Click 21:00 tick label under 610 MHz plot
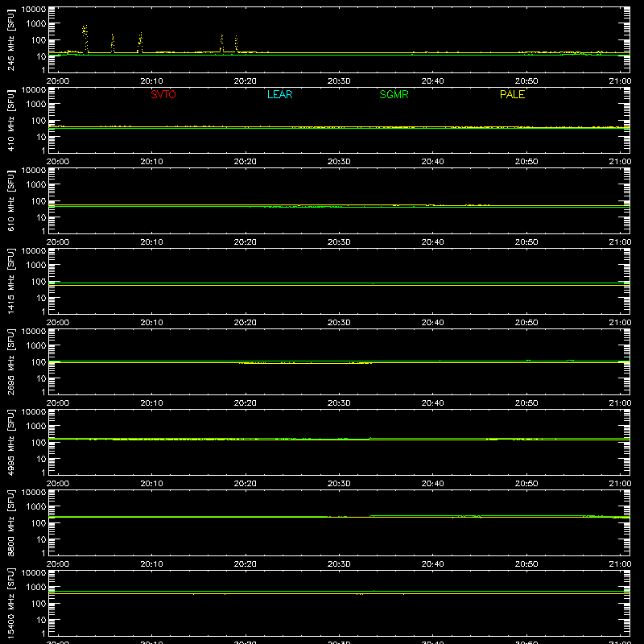 [620, 242]
